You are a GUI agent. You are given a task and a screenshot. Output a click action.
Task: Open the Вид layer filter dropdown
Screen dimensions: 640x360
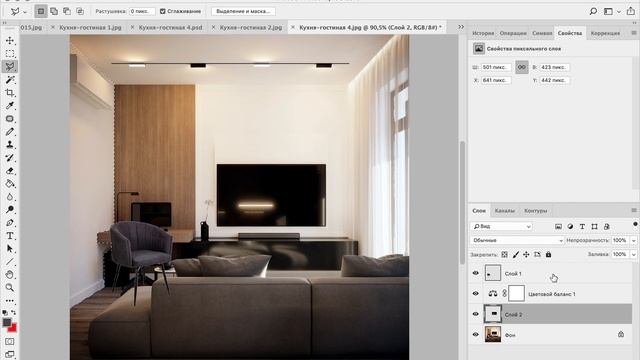point(501,226)
